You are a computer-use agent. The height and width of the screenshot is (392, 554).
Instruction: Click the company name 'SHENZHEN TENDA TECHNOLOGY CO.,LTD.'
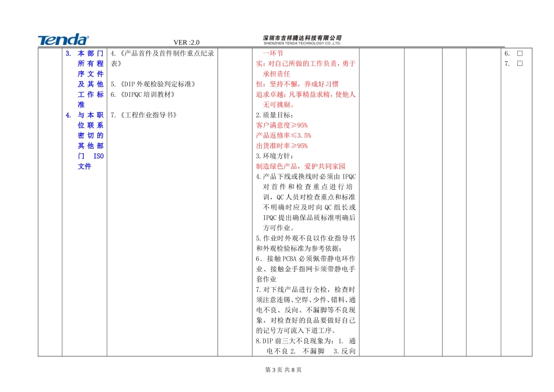coord(302,44)
